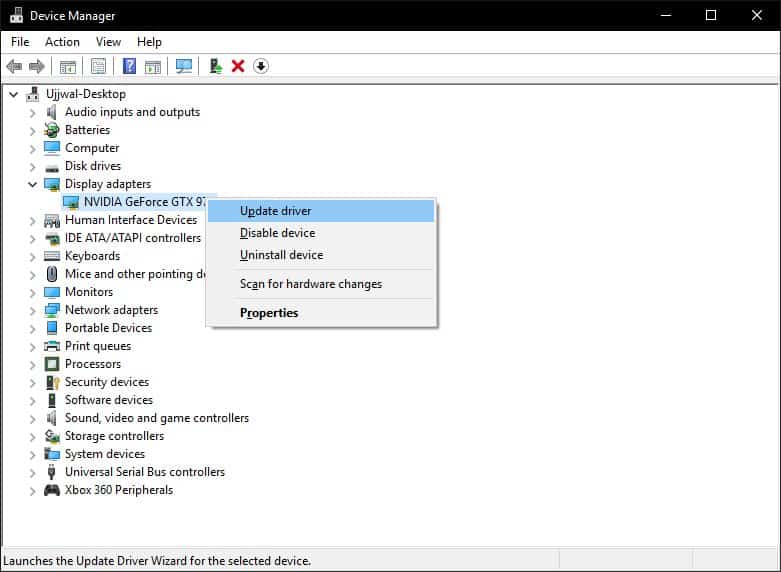The height and width of the screenshot is (572, 781).
Task: Click Scan for hardware changes monitor icon
Action: tap(184, 66)
